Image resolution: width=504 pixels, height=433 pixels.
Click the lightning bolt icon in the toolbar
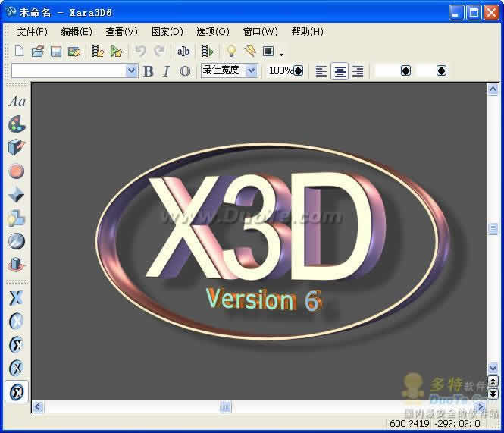pyautogui.click(x=250, y=51)
